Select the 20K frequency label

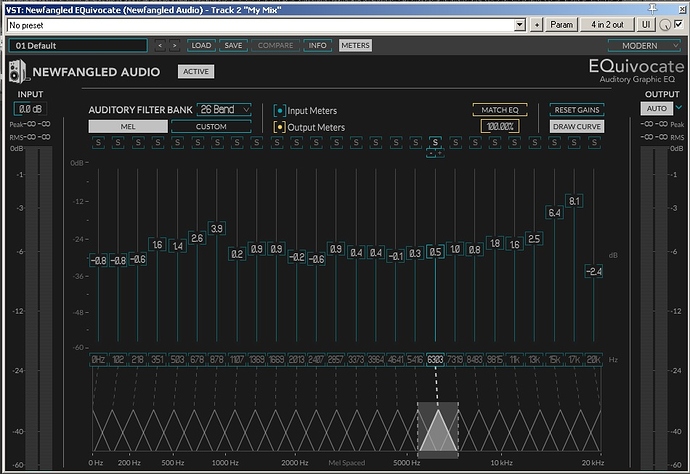pyautogui.click(x=594, y=360)
